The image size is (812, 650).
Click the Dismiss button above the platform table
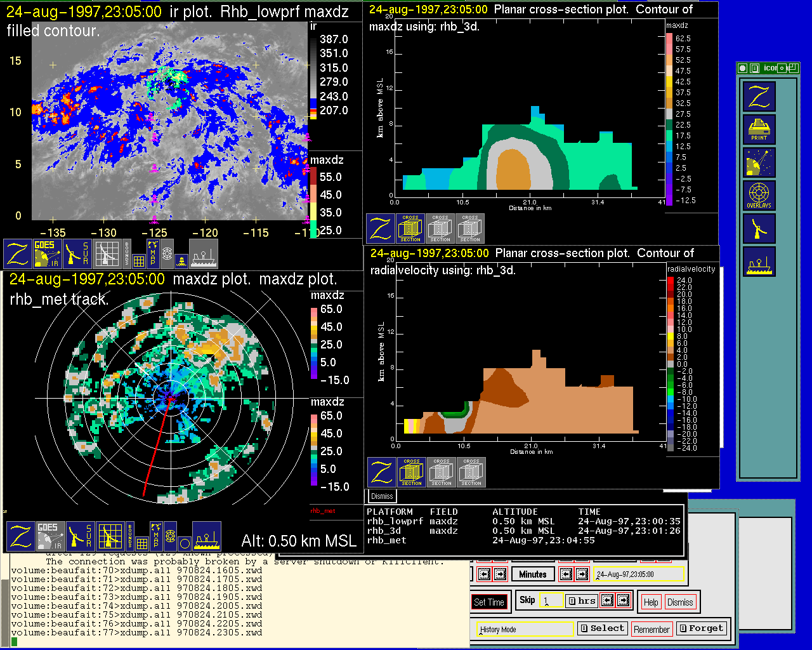point(382,496)
